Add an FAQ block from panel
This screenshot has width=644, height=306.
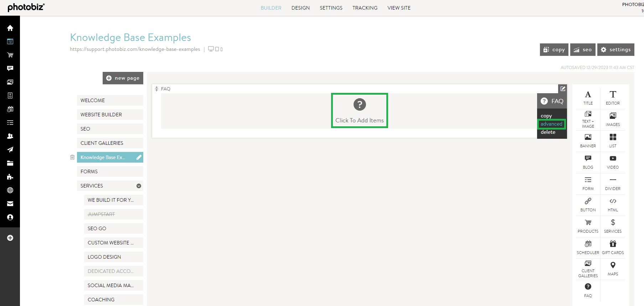588,290
